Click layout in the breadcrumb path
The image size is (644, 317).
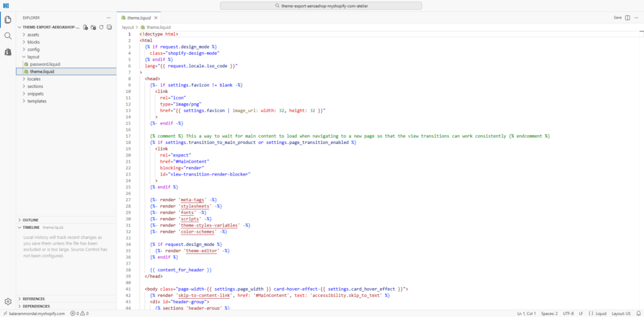128,27
